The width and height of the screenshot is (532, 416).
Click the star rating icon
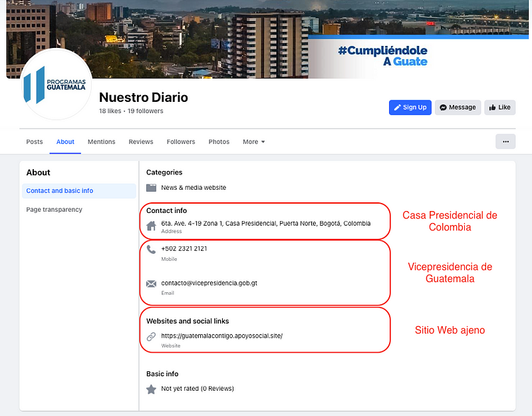(x=152, y=389)
